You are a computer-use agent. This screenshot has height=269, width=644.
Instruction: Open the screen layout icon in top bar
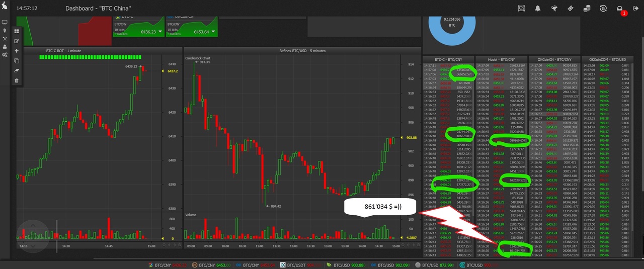pos(521,9)
